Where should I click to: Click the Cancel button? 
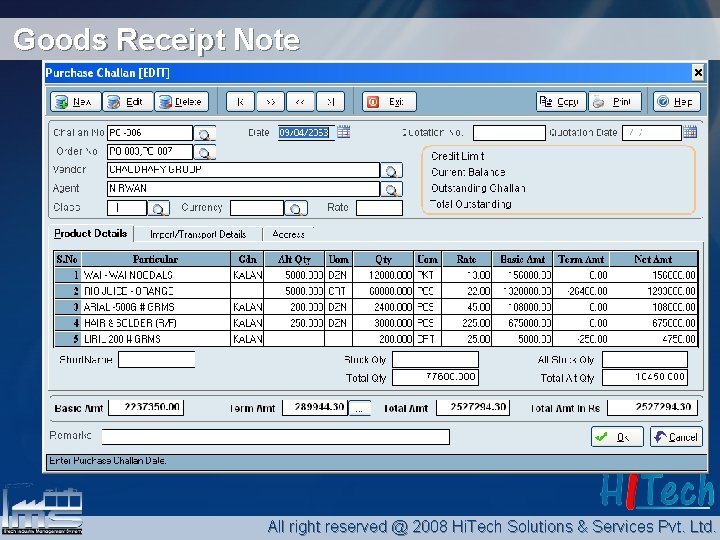(x=676, y=437)
